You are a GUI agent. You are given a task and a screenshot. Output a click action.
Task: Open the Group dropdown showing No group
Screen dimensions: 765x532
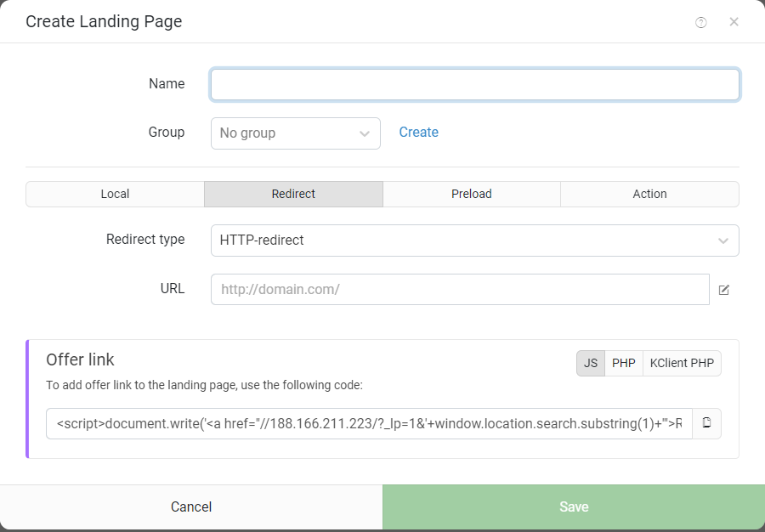[296, 133]
